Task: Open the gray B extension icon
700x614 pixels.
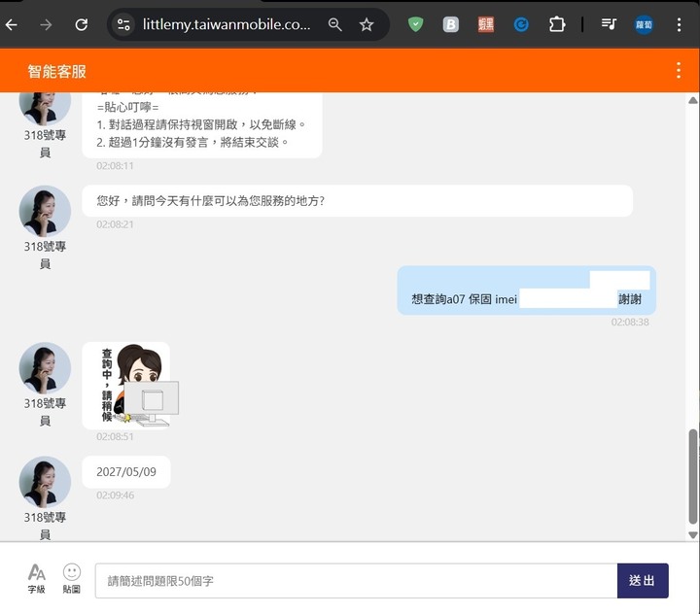Action: coord(451,24)
